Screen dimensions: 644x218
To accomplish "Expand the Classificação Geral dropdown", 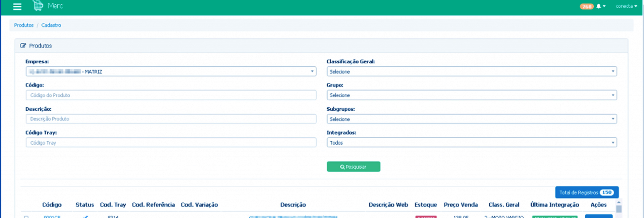I will (x=472, y=71).
